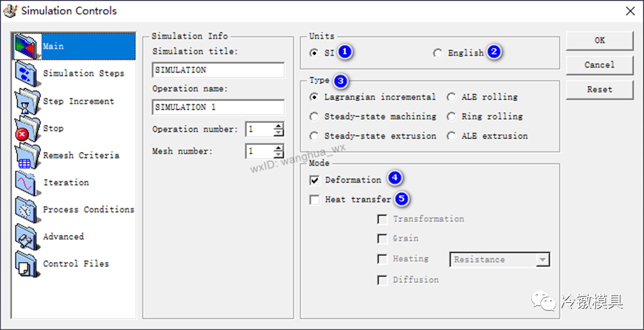
Task: Select ALE rolling type
Action: 451,97
